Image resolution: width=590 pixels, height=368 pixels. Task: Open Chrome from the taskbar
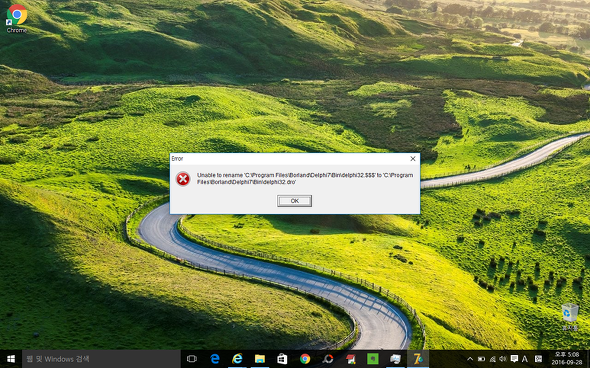click(305, 359)
